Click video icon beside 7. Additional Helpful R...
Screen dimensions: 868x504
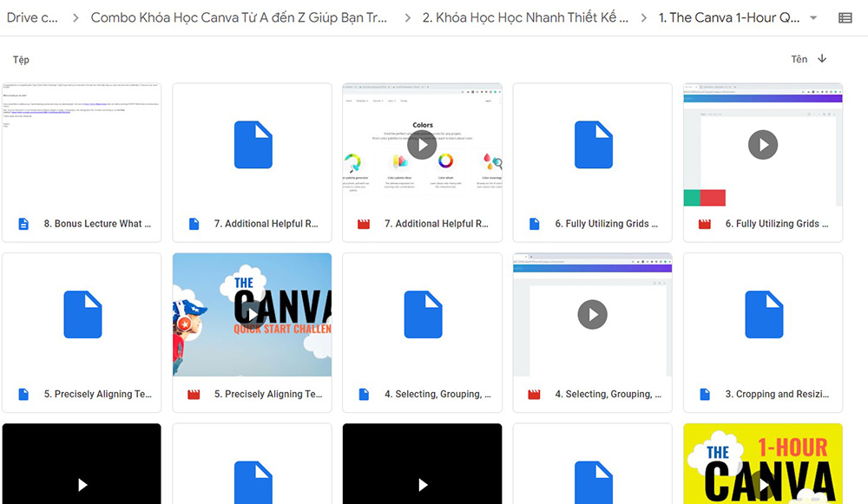point(364,224)
